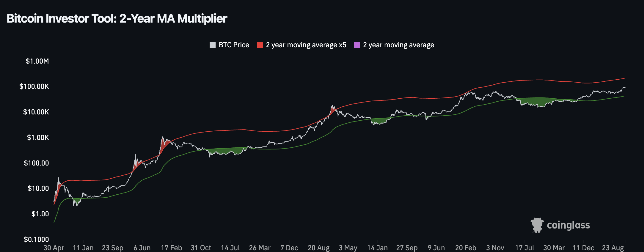Select the '17 Feb' x-axis date

point(171,248)
